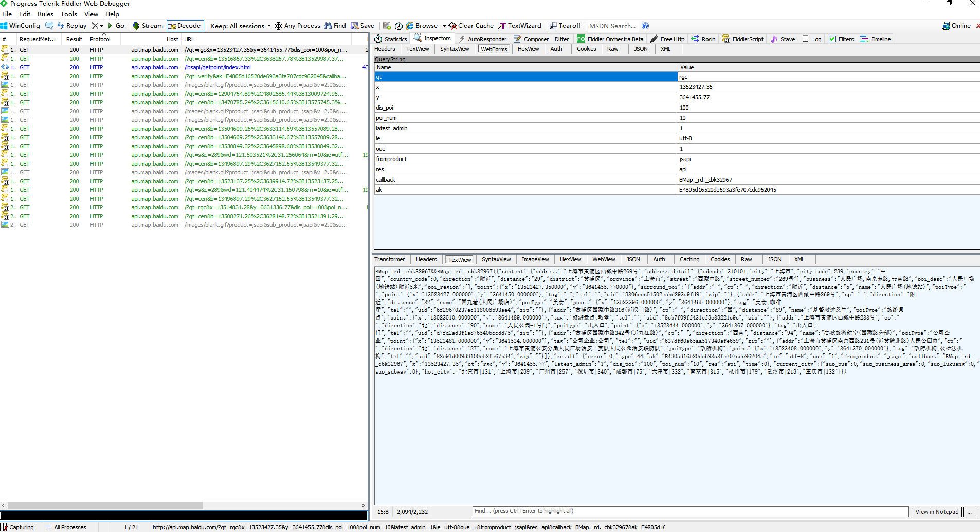Click the Find text box below response

[690, 511]
